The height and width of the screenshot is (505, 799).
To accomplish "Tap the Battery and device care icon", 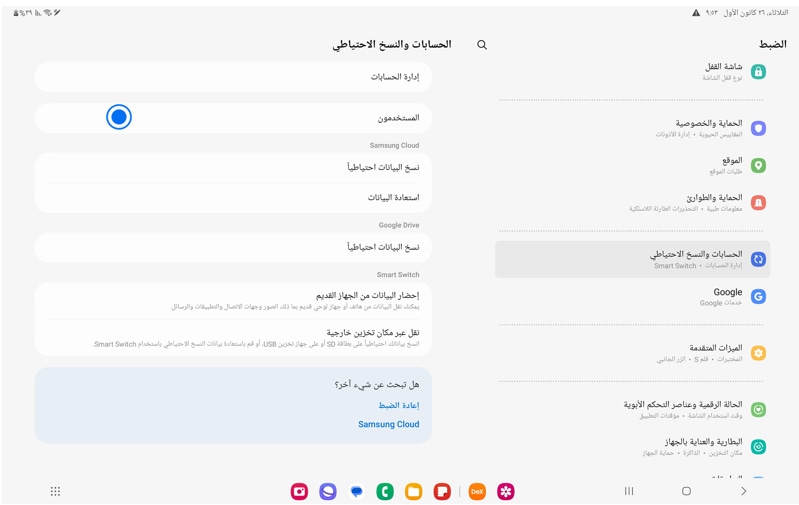I will (x=758, y=447).
